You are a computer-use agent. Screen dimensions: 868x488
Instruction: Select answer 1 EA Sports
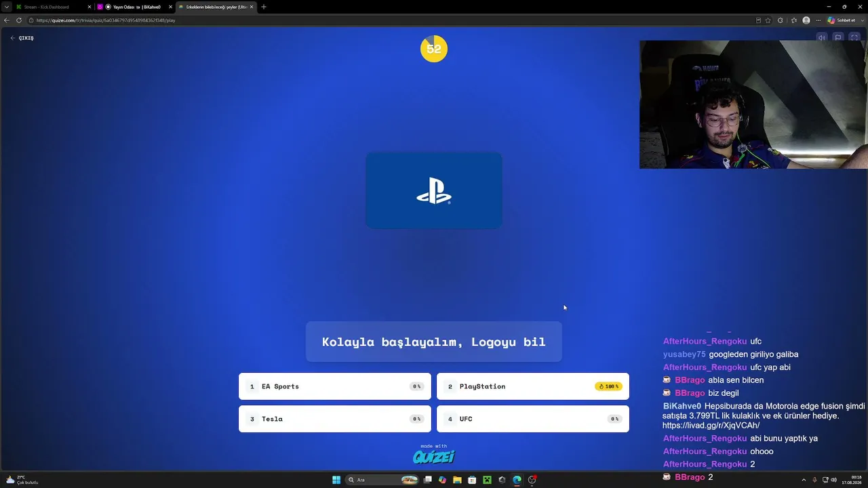pyautogui.click(x=335, y=386)
